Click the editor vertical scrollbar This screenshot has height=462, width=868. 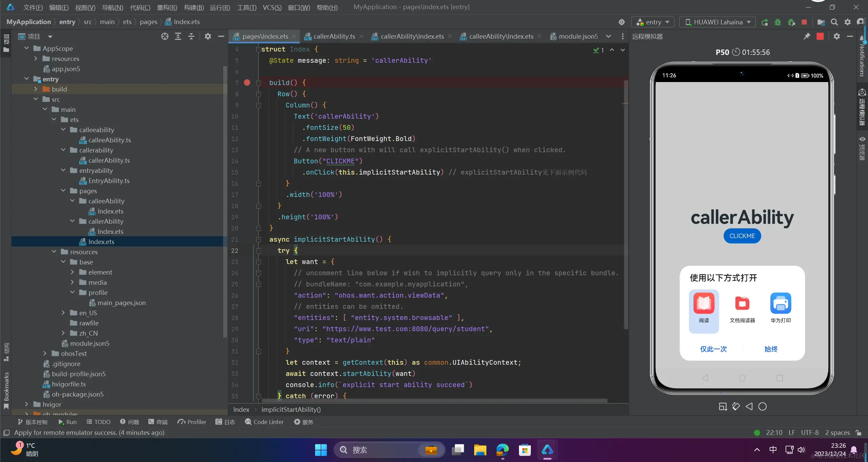coord(625,203)
